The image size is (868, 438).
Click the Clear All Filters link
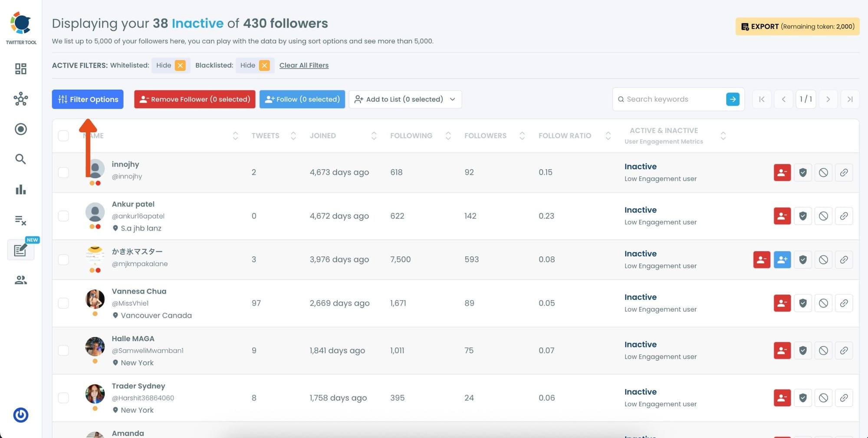click(x=304, y=65)
